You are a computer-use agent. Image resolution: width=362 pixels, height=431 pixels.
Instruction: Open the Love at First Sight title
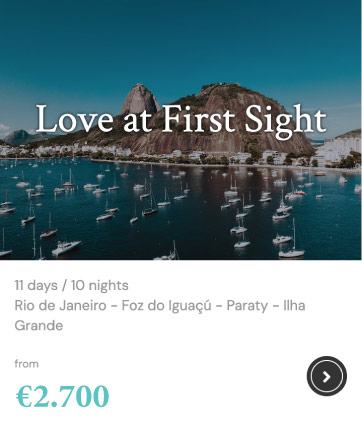(181, 120)
